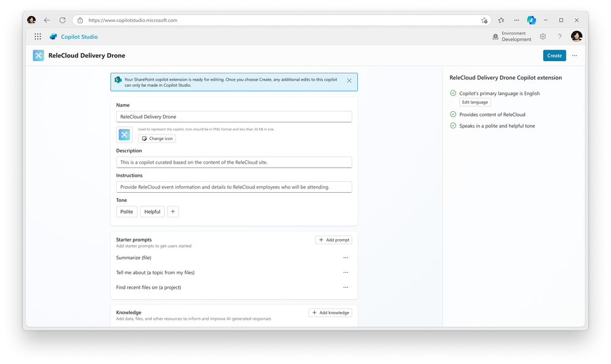Click check icon beside Speaks in a polite tone
Image resolution: width=611 pixels, height=364 pixels.
click(x=453, y=125)
